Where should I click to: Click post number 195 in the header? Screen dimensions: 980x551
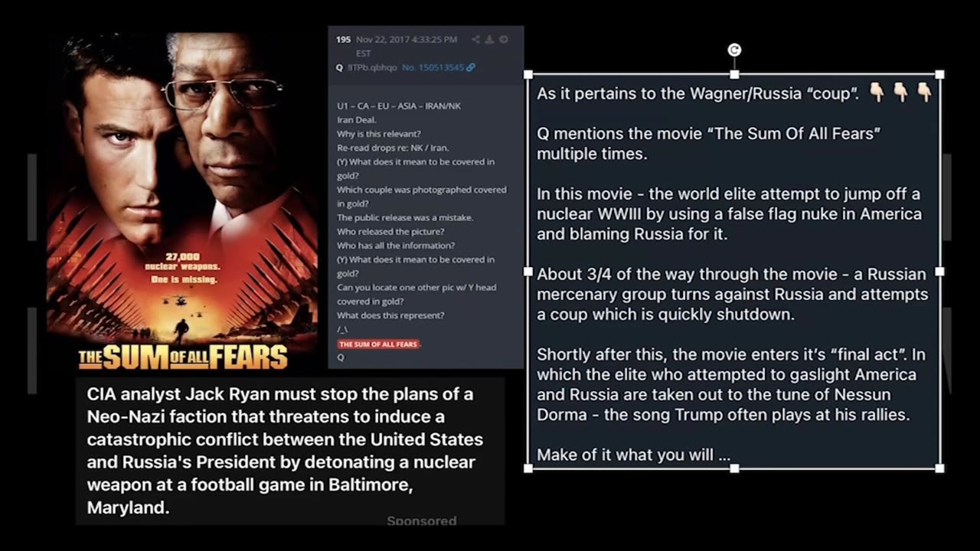tap(343, 39)
